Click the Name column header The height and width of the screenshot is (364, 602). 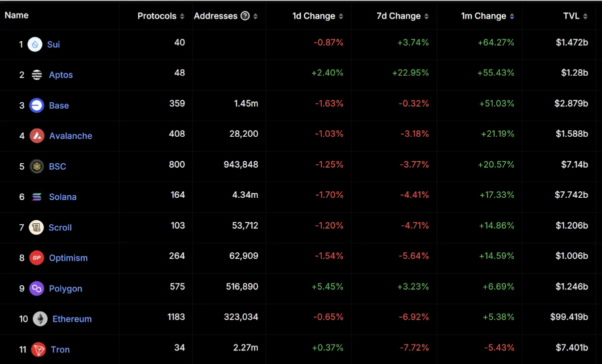click(x=17, y=15)
